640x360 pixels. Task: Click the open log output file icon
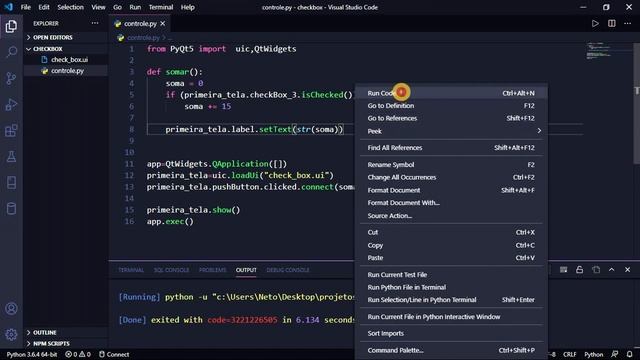[596, 270]
